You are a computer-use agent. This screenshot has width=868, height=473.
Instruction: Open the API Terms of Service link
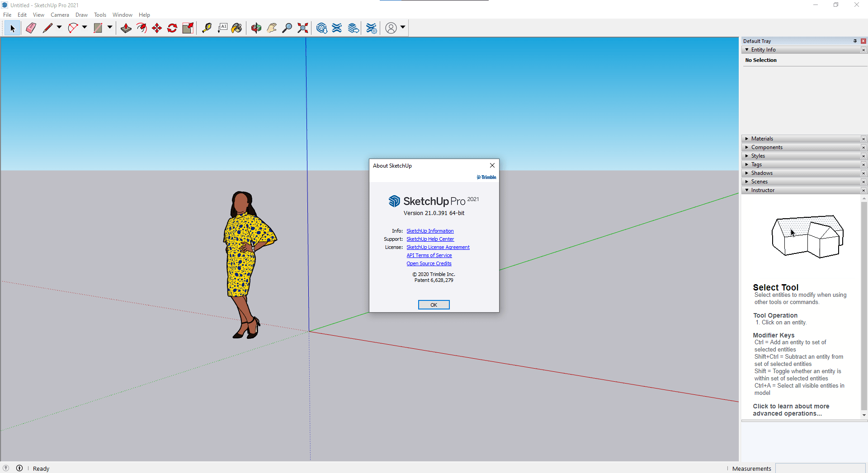(429, 255)
